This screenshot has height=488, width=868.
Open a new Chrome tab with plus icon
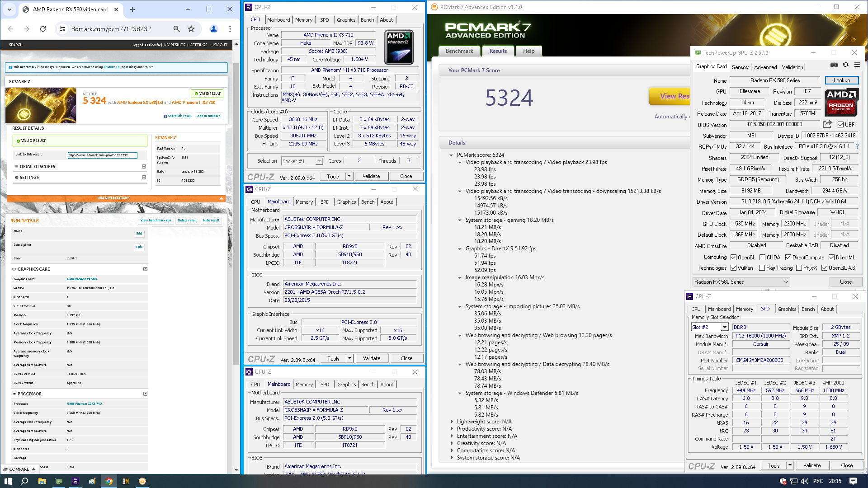(x=132, y=9)
